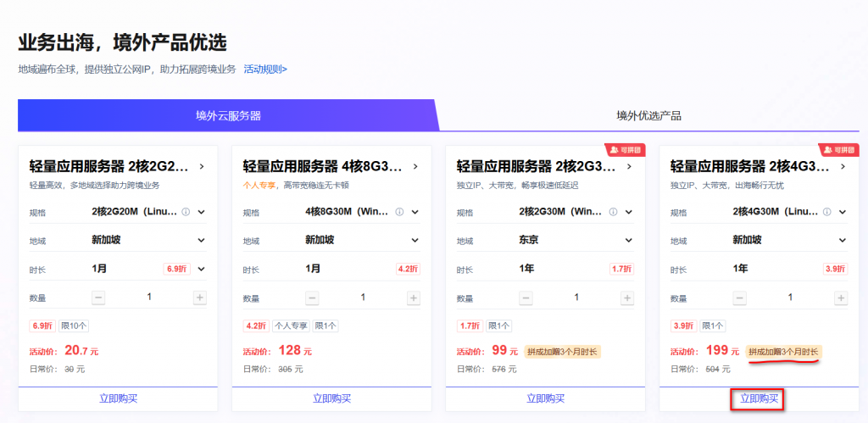Expand the 1月 duration dropdown in first card
Viewport: 868px width, 423px height.
pos(202,270)
